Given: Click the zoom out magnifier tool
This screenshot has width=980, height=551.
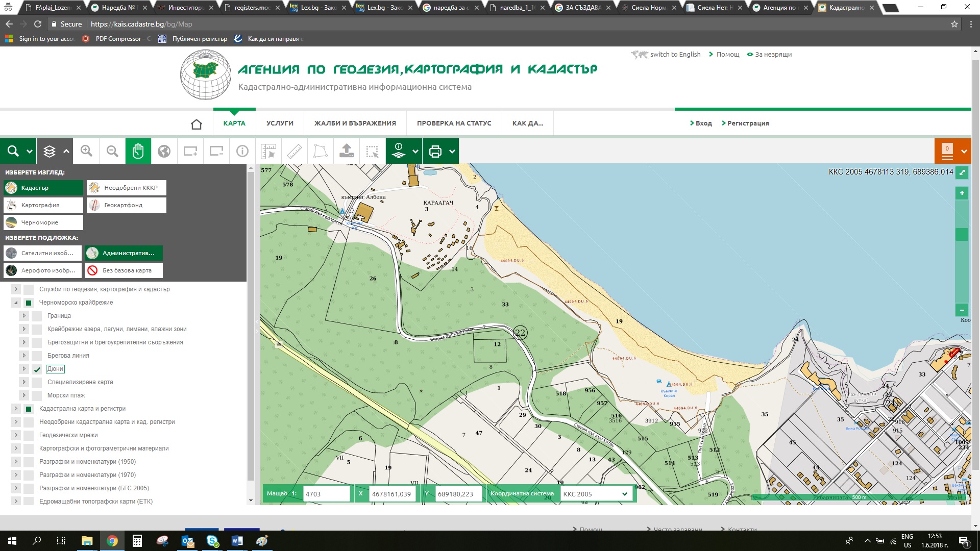Looking at the screenshot, I should pyautogui.click(x=112, y=151).
